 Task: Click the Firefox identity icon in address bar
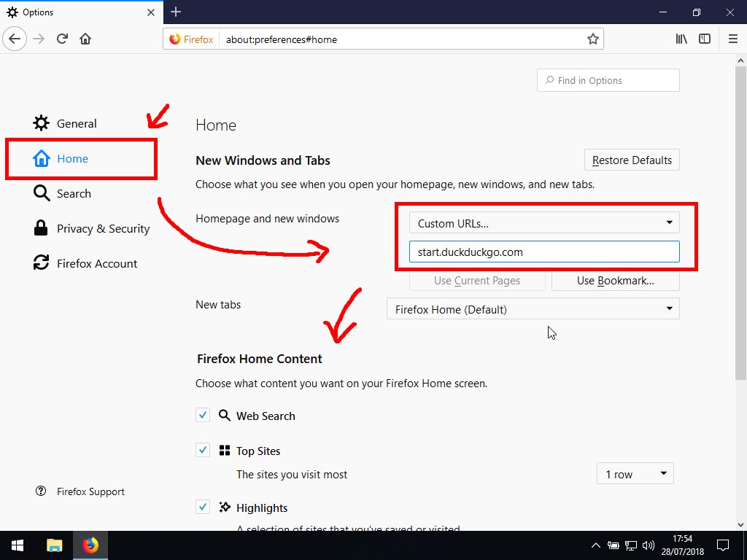coord(175,39)
